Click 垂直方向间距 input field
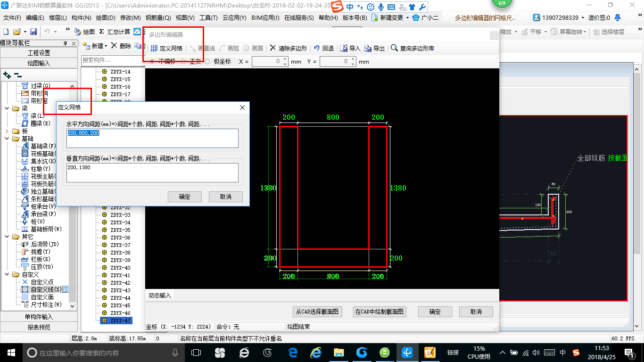Image resolution: width=644 pixels, height=362 pixels. click(x=152, y=173)
